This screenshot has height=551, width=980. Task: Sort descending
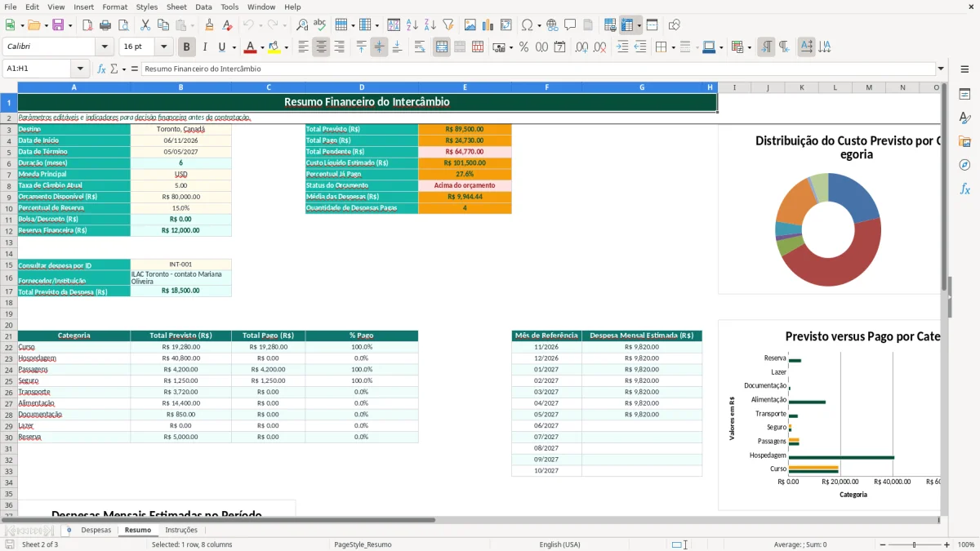coord(430,25)
